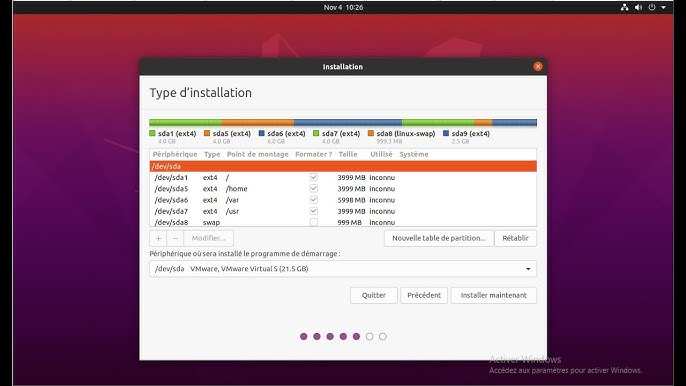Click the /home mount point cell

[x=237, y=189]
